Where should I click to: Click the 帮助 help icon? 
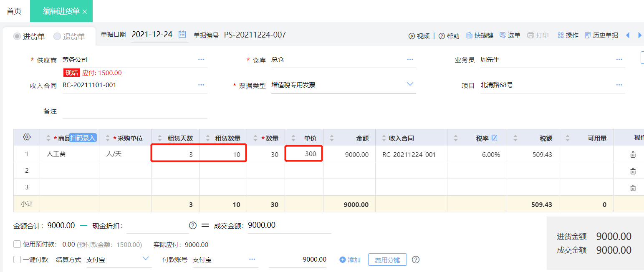point(442,36)
